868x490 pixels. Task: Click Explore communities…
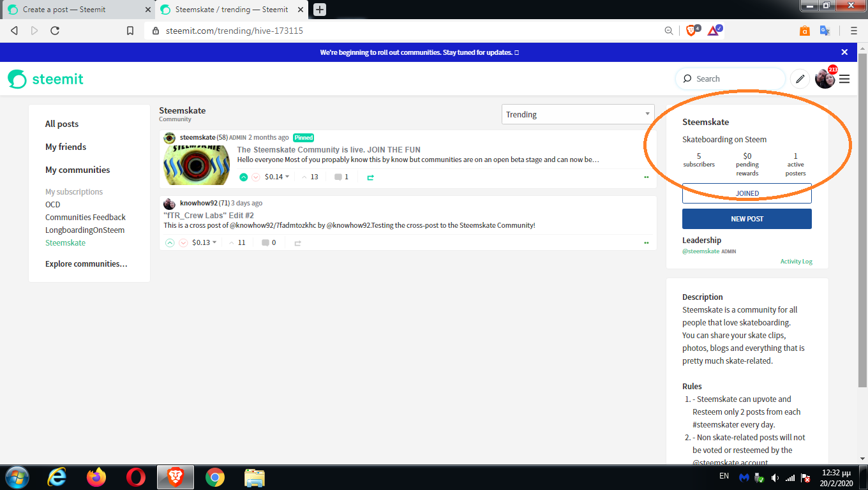click(x=86, y=264)
